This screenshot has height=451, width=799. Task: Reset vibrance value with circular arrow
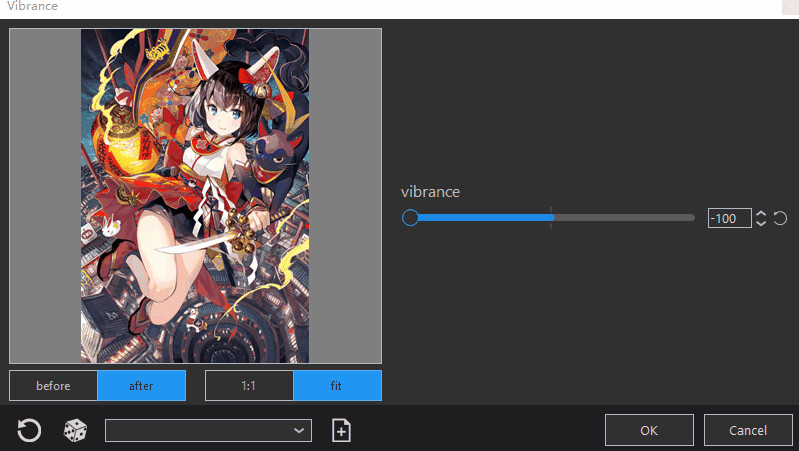click(x=780, y=218)
